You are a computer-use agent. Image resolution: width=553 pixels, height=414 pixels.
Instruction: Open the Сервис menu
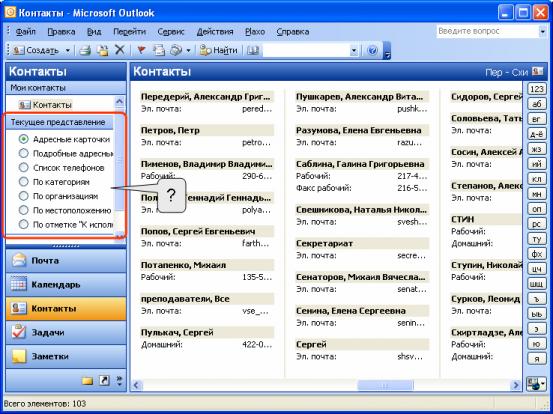coord(171,32)
